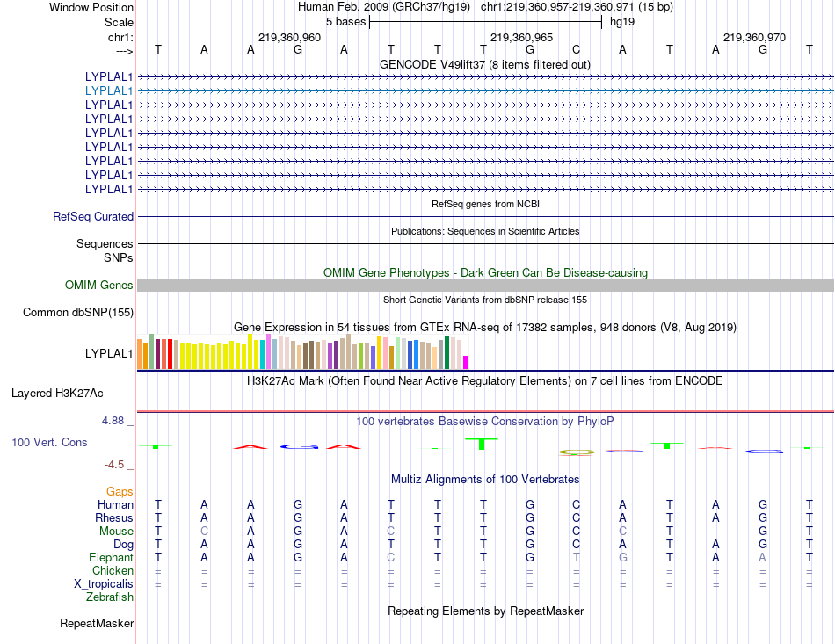Screen dimensions: 835x644
Task: Click the RepeatMasker track label
Action: point(97,623)
